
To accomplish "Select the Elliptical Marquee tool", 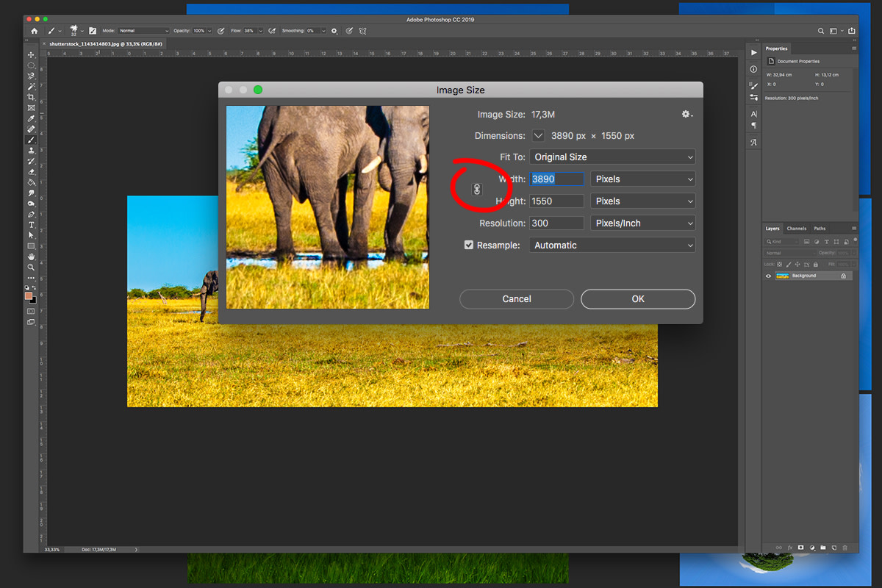I will point(31,65).
